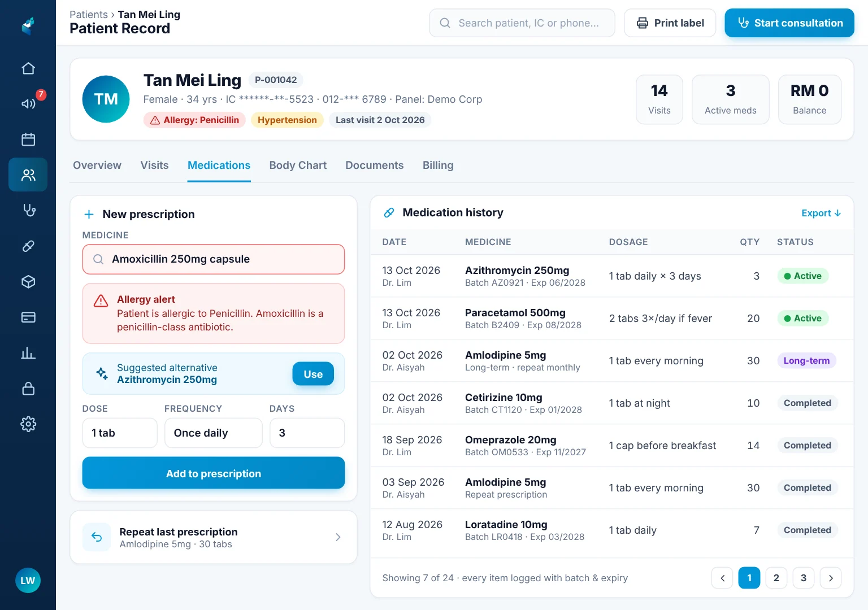The image size is (868, 610).
Task: Open the box inventory sidebar icon
Action: tap(28, 281)
